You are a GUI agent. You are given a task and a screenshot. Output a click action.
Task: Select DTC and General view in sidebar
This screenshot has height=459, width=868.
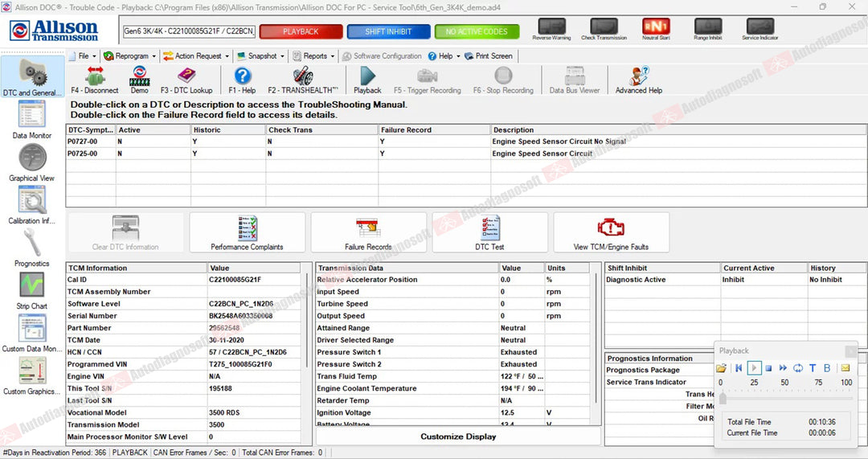click(33, 77)
